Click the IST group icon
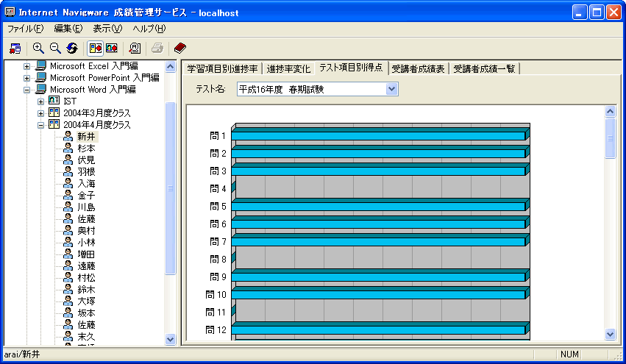The width and height of the screenshot is (626, 364). point(54,100)
